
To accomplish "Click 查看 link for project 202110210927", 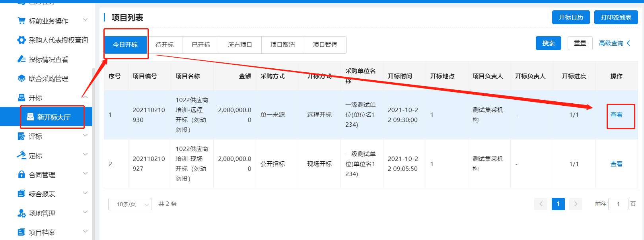I will pyautogui.click(x=616, y=164).
